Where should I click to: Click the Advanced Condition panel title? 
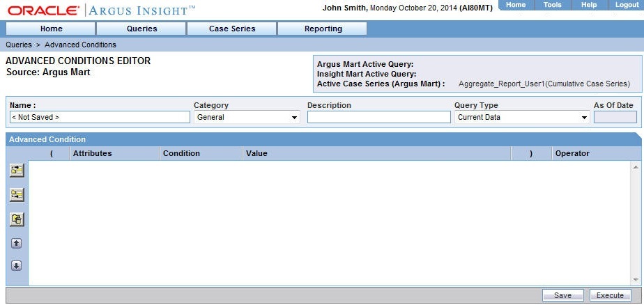tap(47, 139)
